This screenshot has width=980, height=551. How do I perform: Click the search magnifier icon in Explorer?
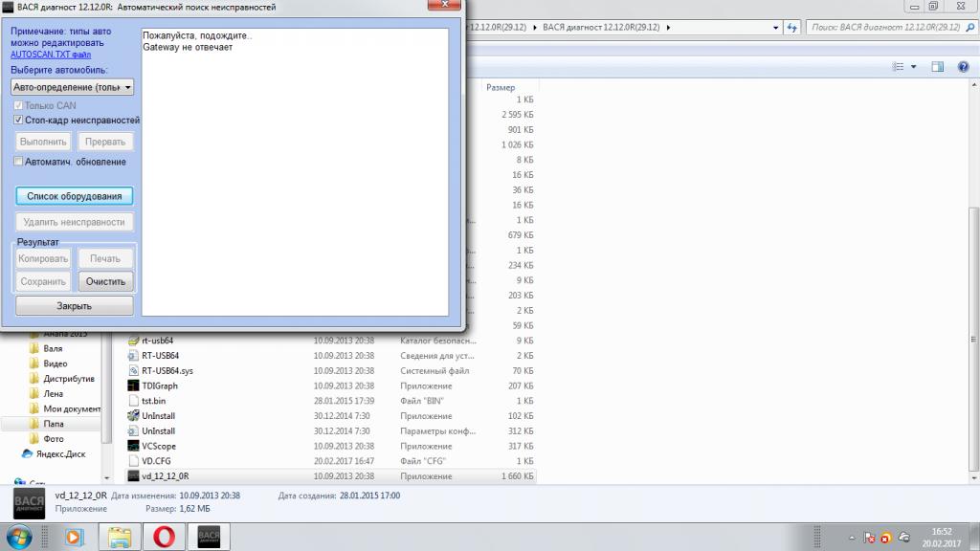[x=970, y=28]
